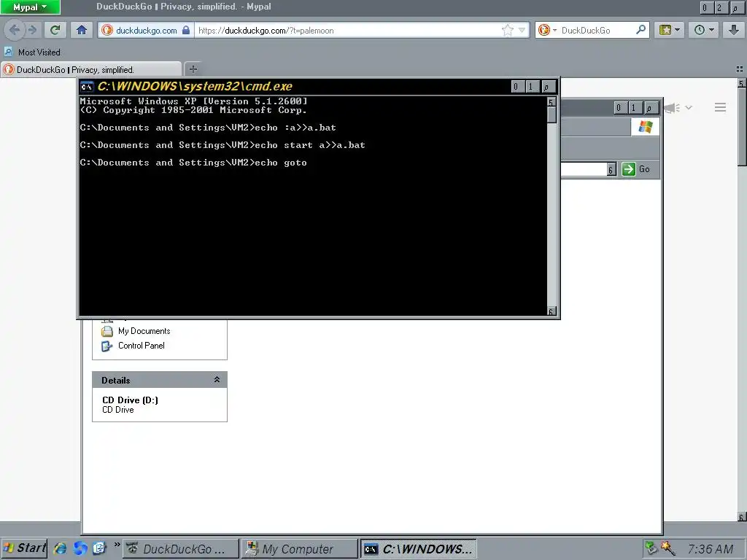Image resolution: width=747 pixels, height=560 pixels.
Task: Open the DuckDuckGo hamburger menu
Action: [x=720, y=108]
